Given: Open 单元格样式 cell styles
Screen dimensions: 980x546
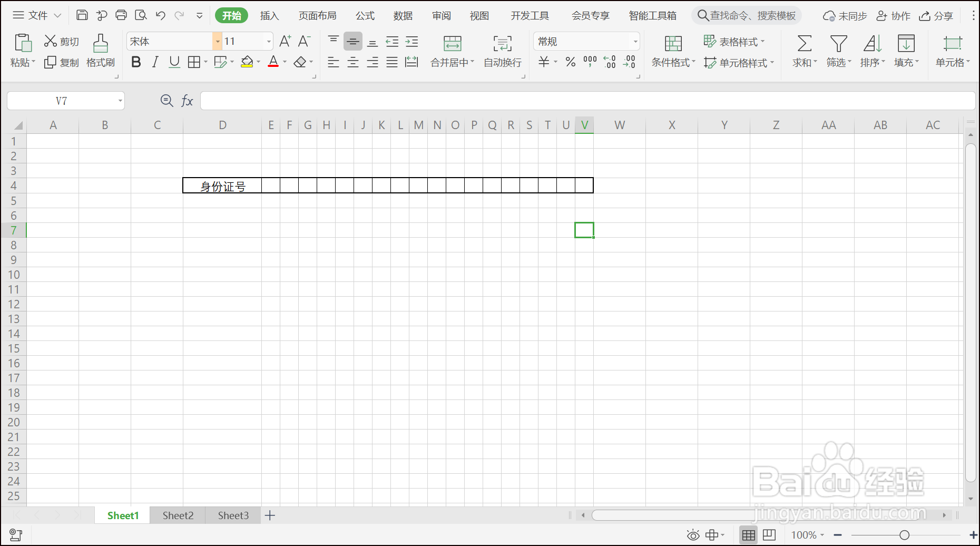Looking at the screenshot, I should 739,63.
